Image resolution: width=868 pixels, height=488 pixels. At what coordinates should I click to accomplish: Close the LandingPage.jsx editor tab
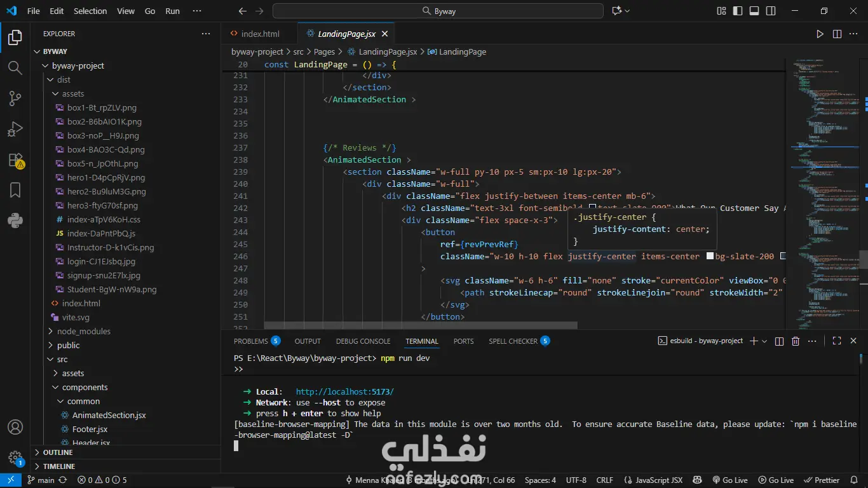[x=385, y=34]
